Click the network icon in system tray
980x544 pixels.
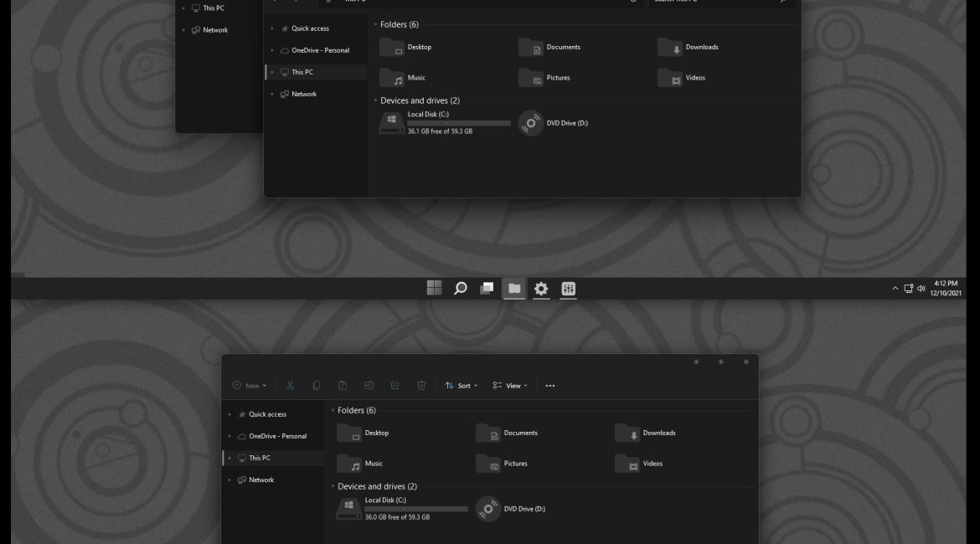(909, 289)
